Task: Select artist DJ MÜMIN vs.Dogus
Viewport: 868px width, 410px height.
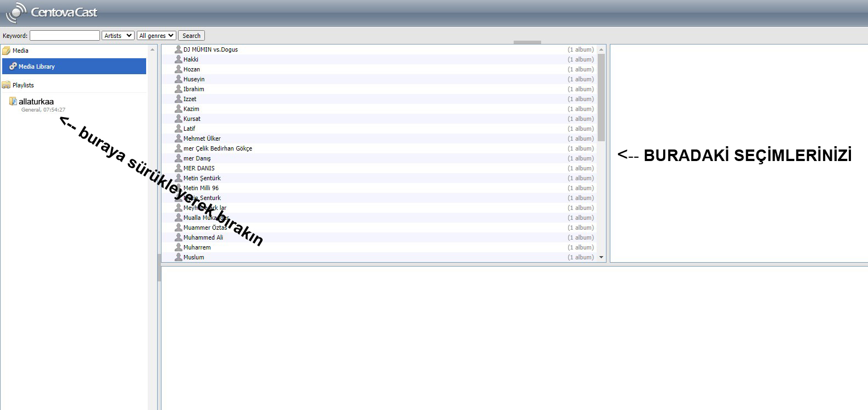Action: point(210,49)
